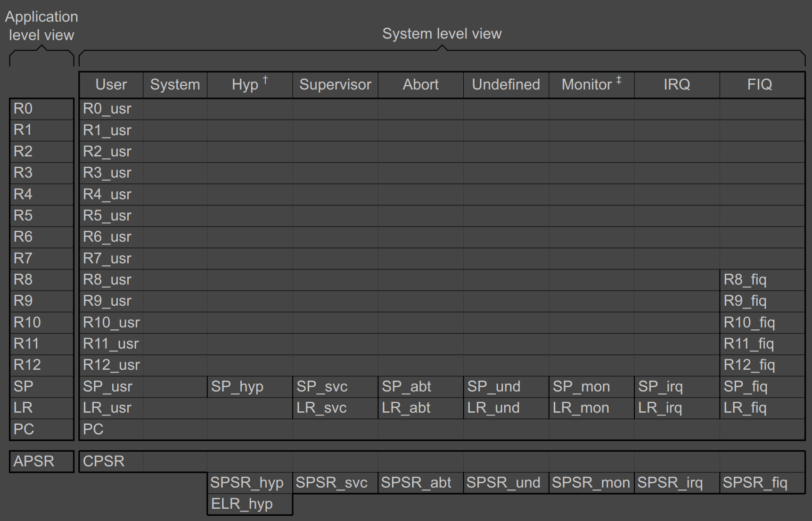Select the R12_usr cell
812x521 pixels.
[111, 365]
